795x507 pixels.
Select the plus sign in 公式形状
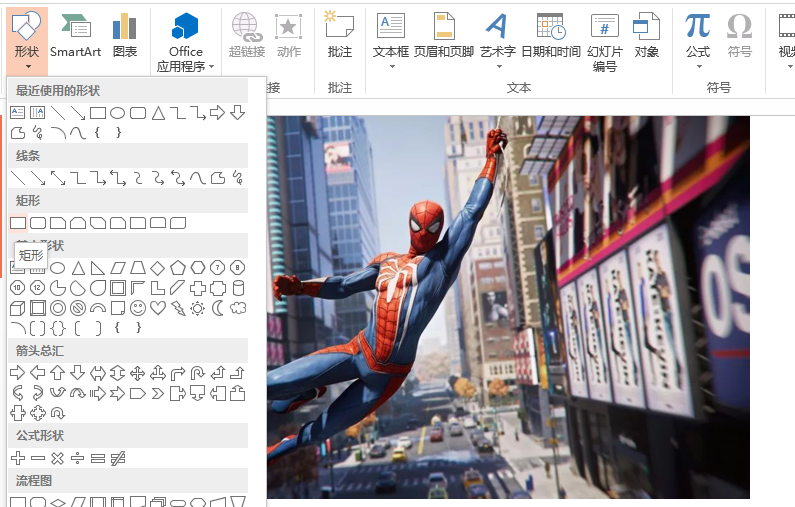tap(18, 458)
